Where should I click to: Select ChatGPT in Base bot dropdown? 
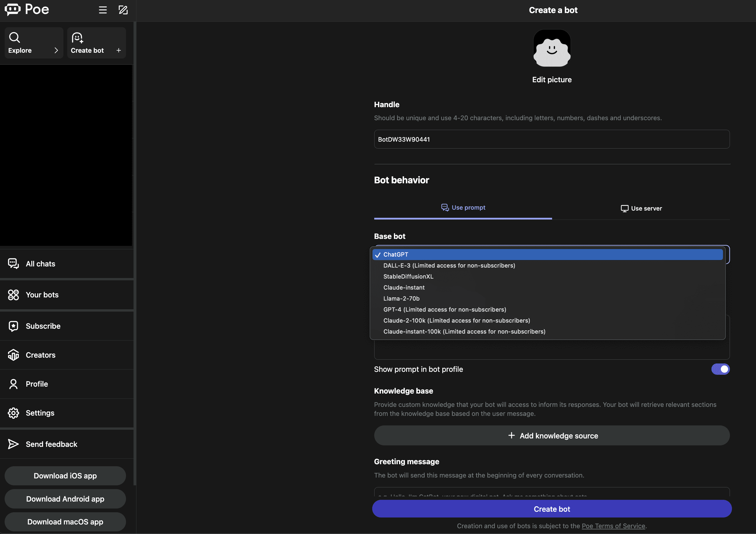click(x=396, y=255)
